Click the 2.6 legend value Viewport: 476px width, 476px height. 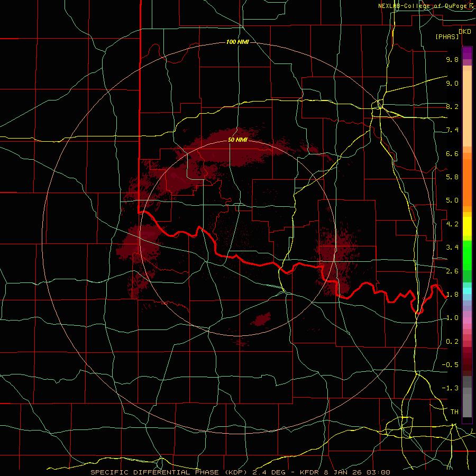[452, 271]
